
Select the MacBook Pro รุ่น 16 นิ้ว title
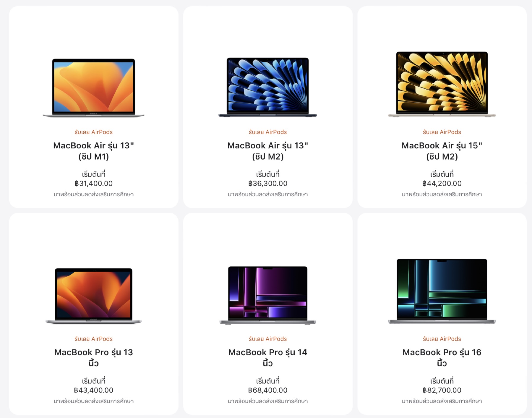click(x=442, y=358)
